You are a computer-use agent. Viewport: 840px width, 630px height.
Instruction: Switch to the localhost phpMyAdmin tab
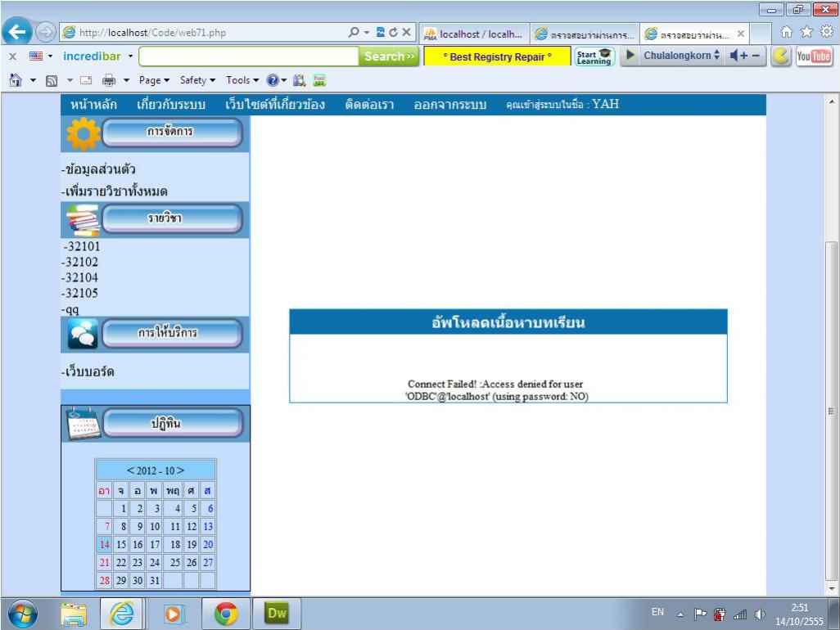[x=474, y=34]
